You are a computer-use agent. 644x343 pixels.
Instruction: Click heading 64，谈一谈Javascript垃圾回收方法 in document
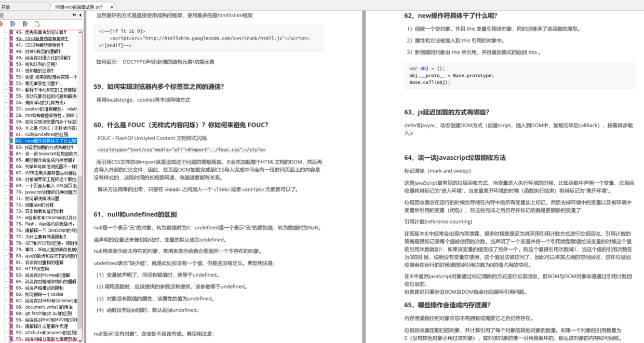tap(455, 158)
